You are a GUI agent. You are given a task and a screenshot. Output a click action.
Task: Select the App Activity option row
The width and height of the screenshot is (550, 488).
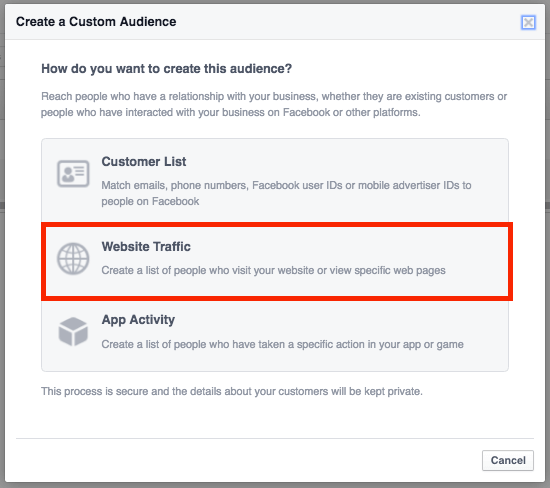[275, 336]
